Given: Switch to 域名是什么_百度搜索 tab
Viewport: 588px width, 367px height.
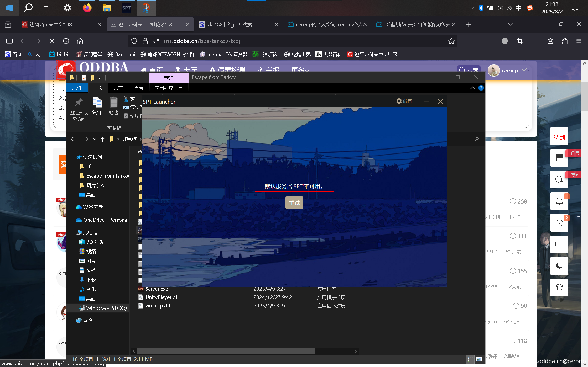Looking at the screenshot, I should coord(238,25).
